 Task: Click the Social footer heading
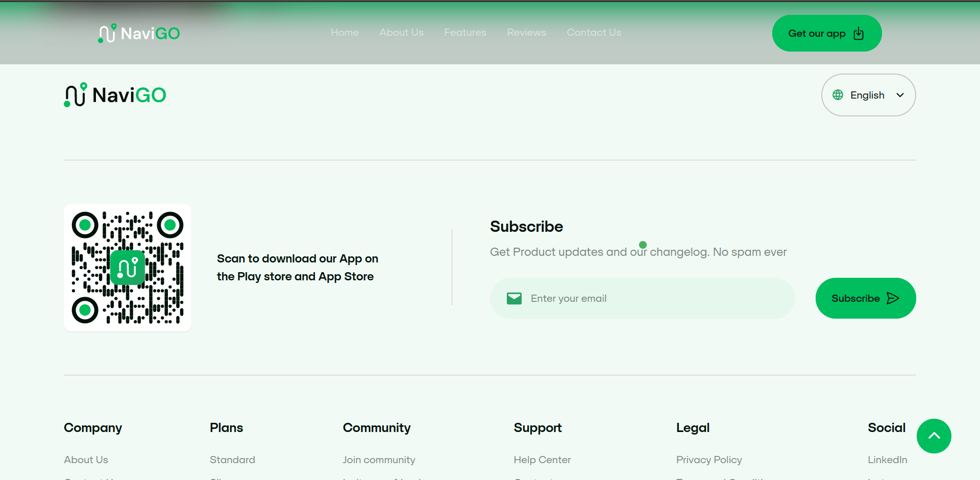(x=887, y=428)
